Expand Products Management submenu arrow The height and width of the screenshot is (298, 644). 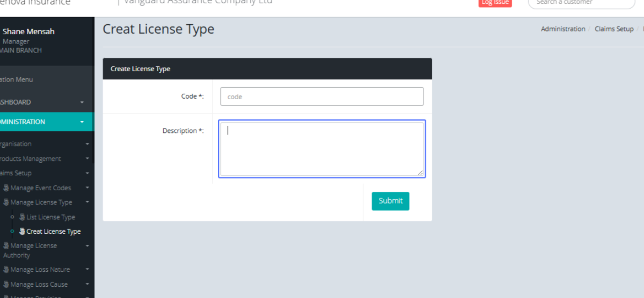click(87, 159)
